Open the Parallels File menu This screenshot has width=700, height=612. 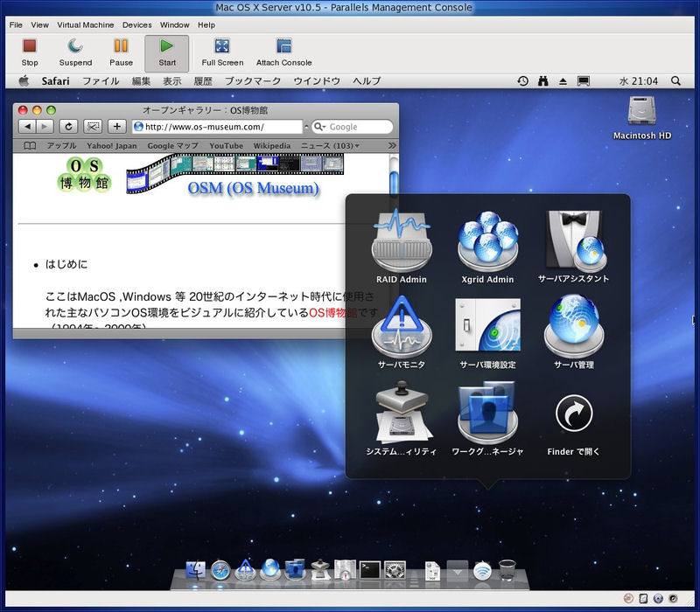coord(16,25)
